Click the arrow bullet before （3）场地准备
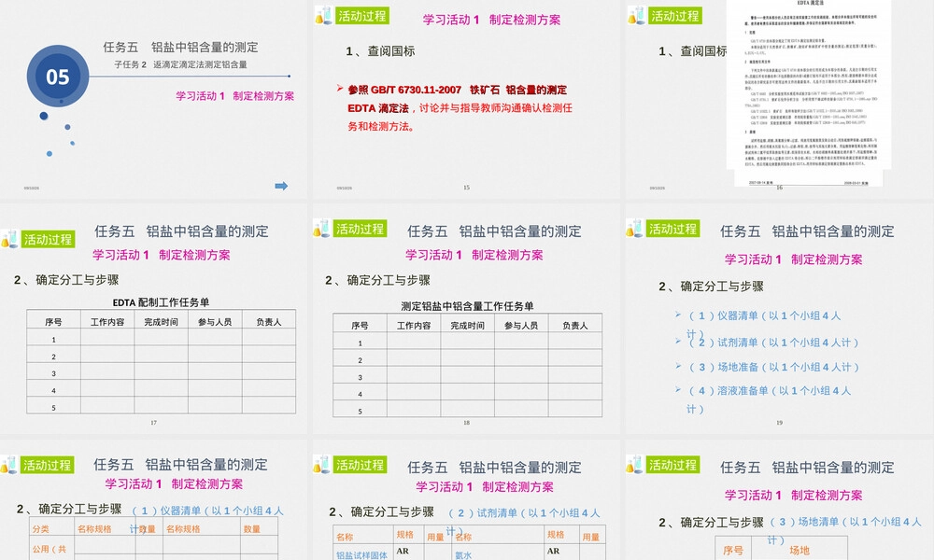 click(x=678, y=366)
